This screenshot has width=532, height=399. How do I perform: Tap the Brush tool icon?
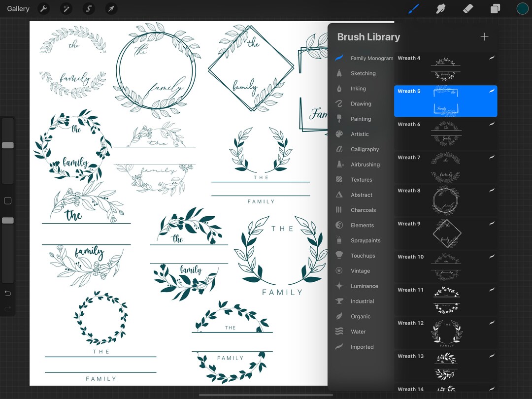pos(413,8)
